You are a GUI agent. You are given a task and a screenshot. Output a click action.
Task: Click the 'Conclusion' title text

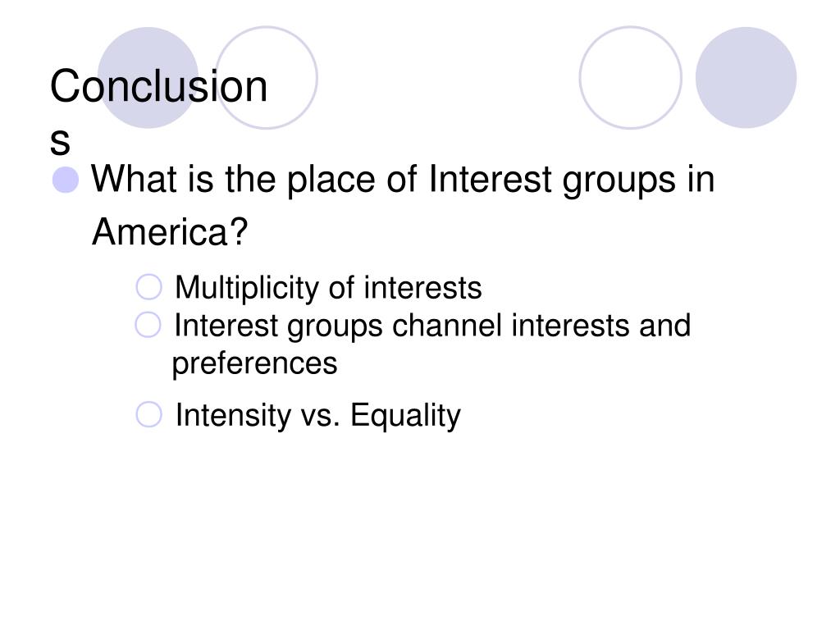[158, 86]
